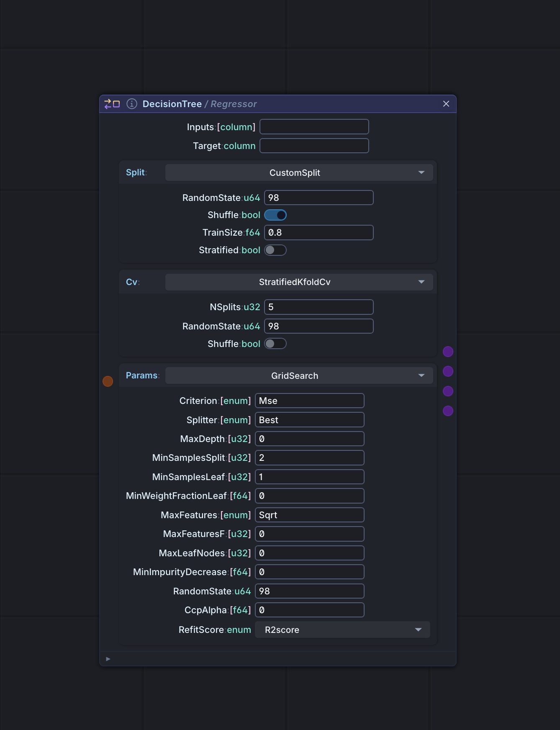
Task: Open the RefitScore R2score dropdown
Action: coord(342,630)
